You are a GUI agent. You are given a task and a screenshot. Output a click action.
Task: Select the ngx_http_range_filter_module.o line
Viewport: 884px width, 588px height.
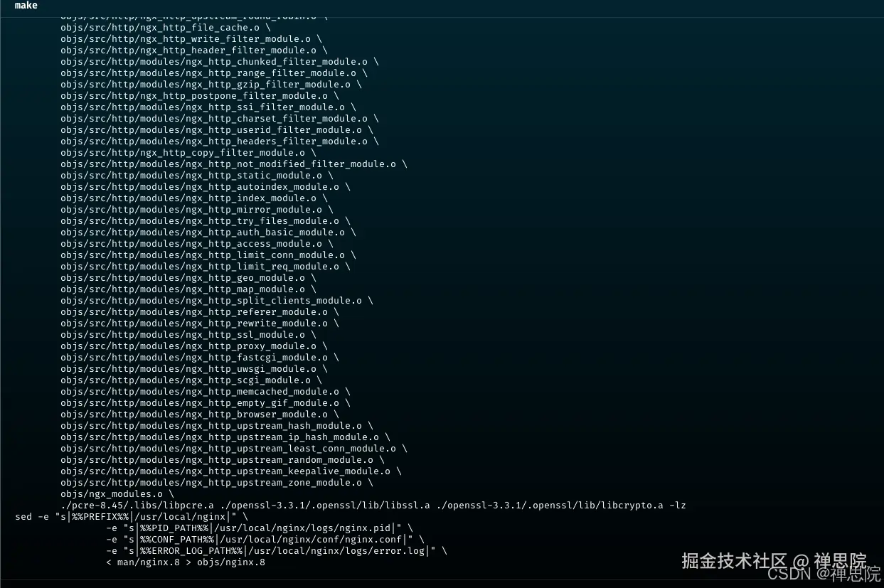tap(213, 73)
